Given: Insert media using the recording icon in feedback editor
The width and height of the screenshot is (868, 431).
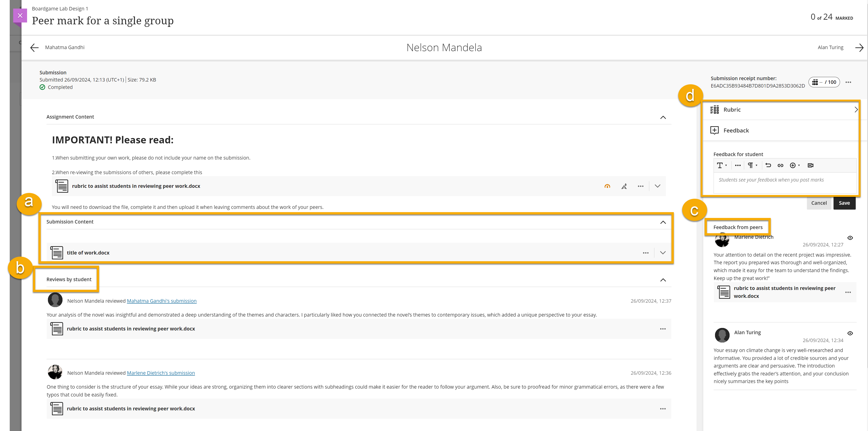Looking at the screenshot, I should point(810,165).
